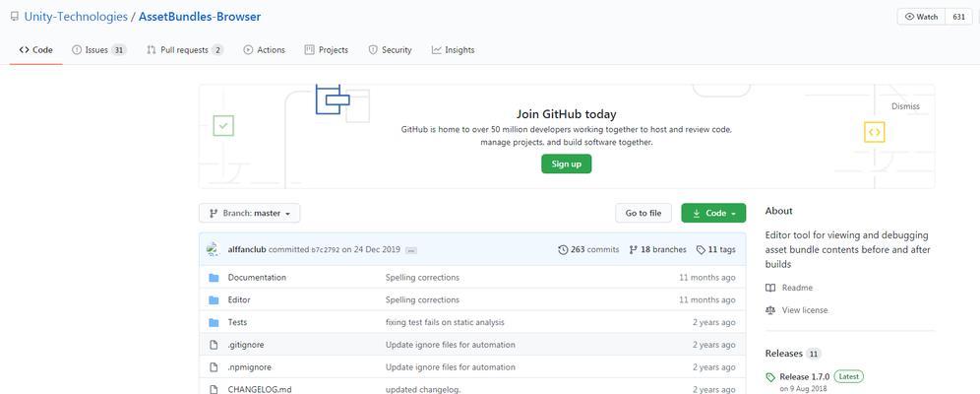Click the Editor folder icon
The height and width of the screenshot is (394, 980).
pos(214,300)
